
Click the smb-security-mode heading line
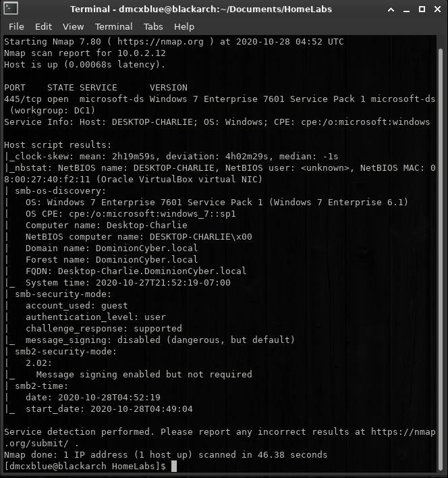click(x=63, y=294)
